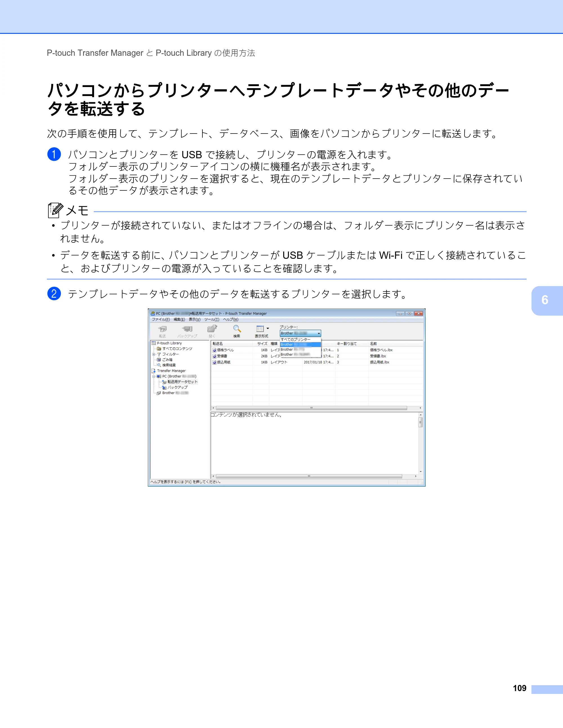Click the 表示形式 view style icon

pyautogui.click(x=260, y=329)
